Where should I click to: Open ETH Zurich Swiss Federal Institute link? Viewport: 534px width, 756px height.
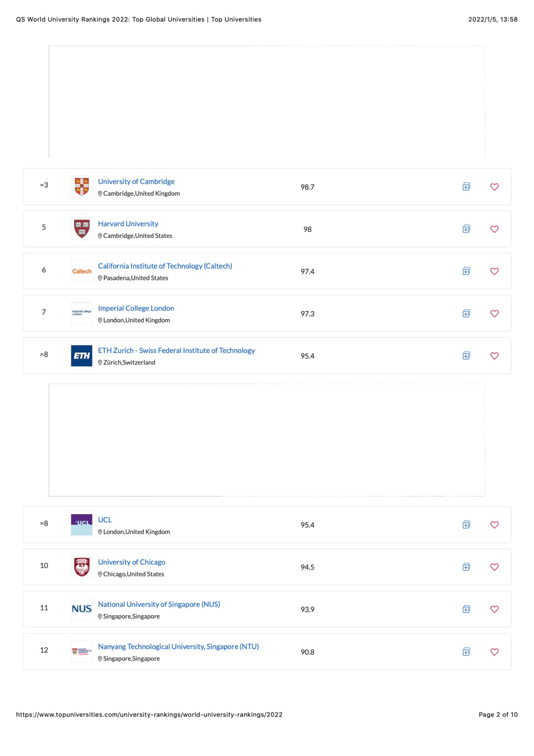(176, 351)
